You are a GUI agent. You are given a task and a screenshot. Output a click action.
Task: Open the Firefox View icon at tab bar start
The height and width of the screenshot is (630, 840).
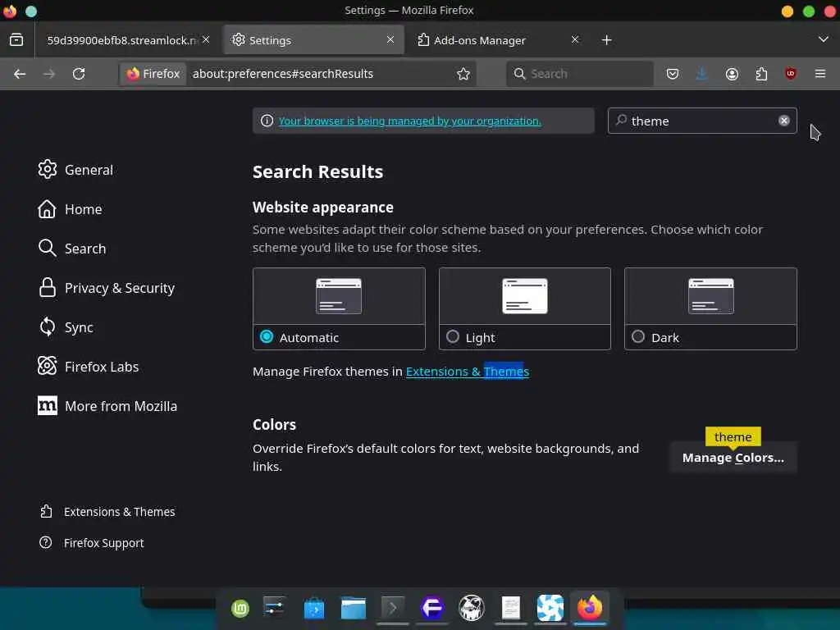(x=16, y=39)
